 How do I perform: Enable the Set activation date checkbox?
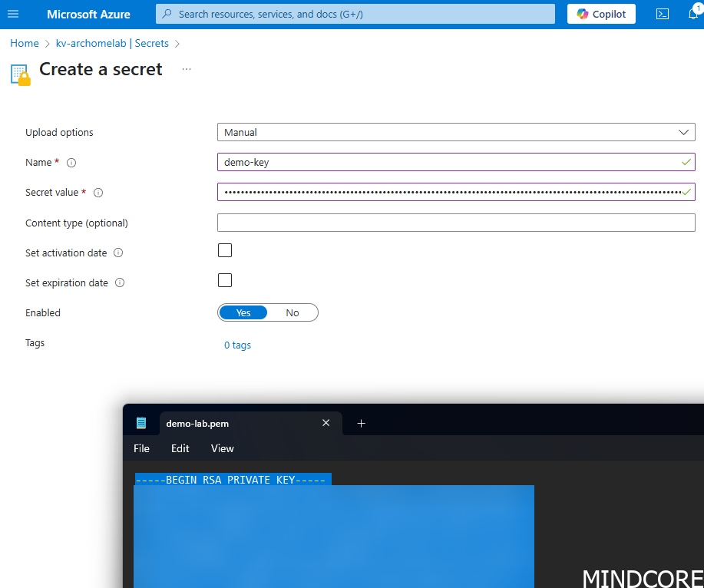click(x=225, y=250)
